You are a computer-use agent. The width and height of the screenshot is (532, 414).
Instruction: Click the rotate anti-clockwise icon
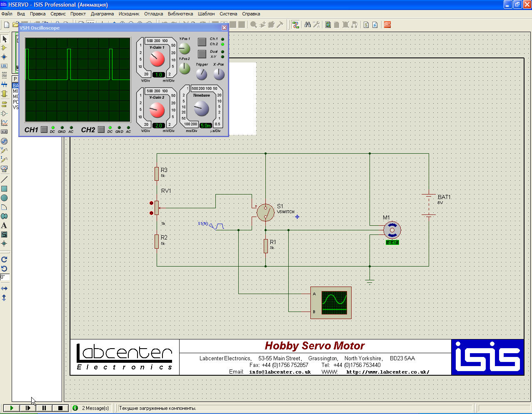coord(4,269)
